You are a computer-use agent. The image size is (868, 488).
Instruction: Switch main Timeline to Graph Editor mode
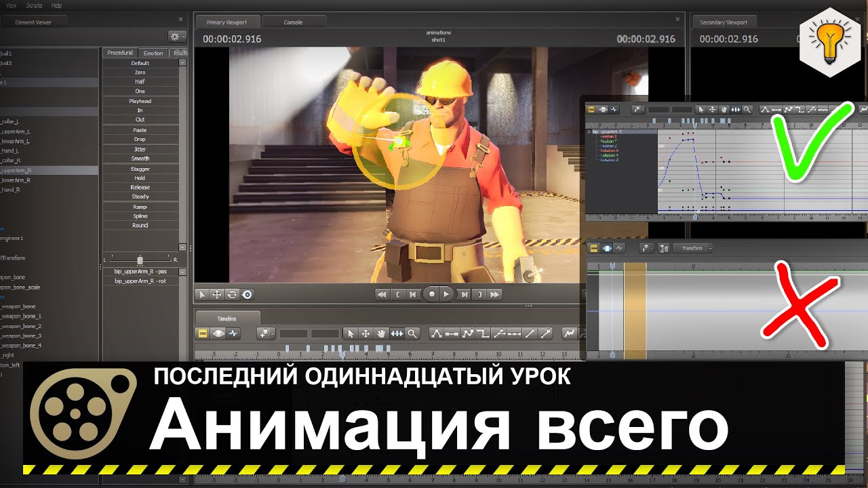tap(234, 333)
